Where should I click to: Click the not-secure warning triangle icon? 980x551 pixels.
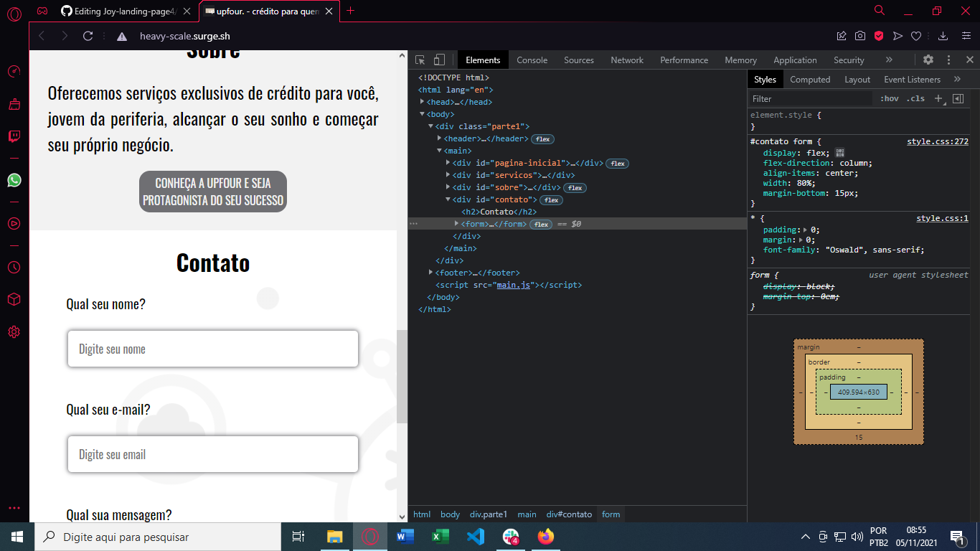(x=122, y=37)
